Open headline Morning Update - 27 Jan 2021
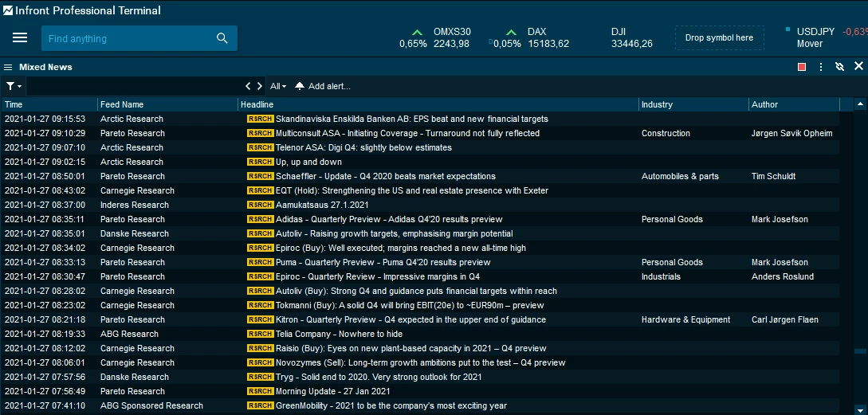 (x=332, y=391)
